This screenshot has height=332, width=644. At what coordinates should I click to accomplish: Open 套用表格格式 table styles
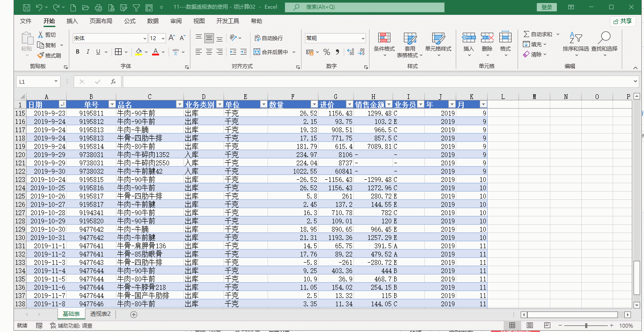click(x=410, y=44)
